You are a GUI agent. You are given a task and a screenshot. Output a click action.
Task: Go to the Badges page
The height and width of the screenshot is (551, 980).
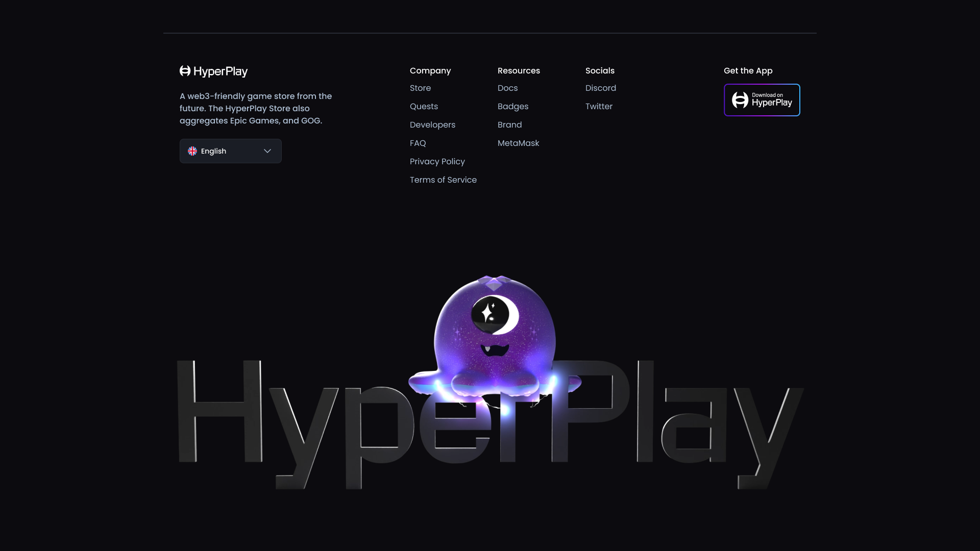coord(512,107)
